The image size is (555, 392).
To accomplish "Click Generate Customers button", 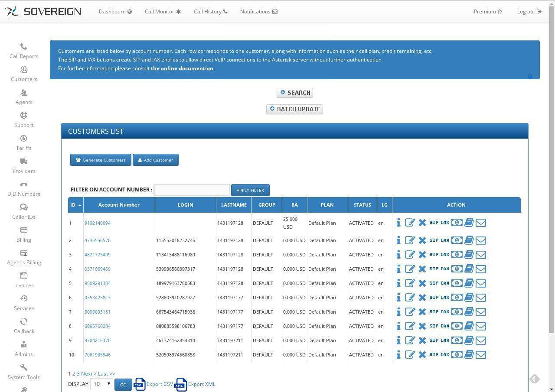I will pos(101,160).
